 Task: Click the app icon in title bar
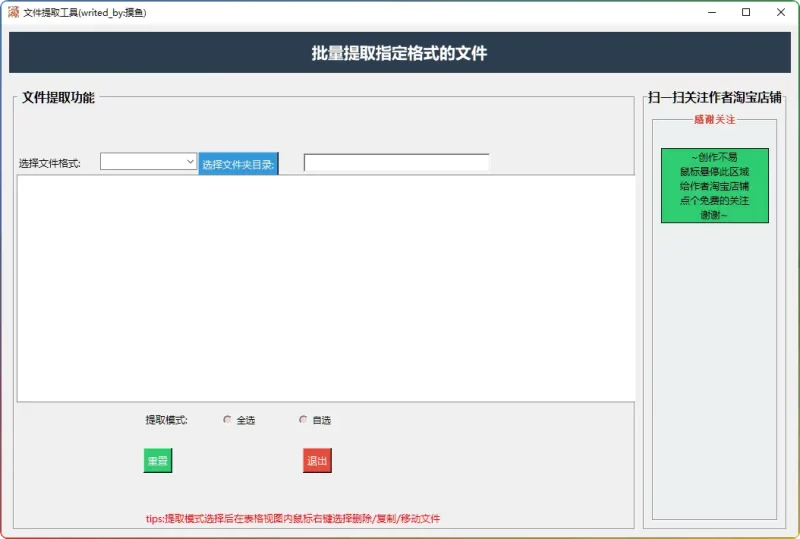pos(13,12)
